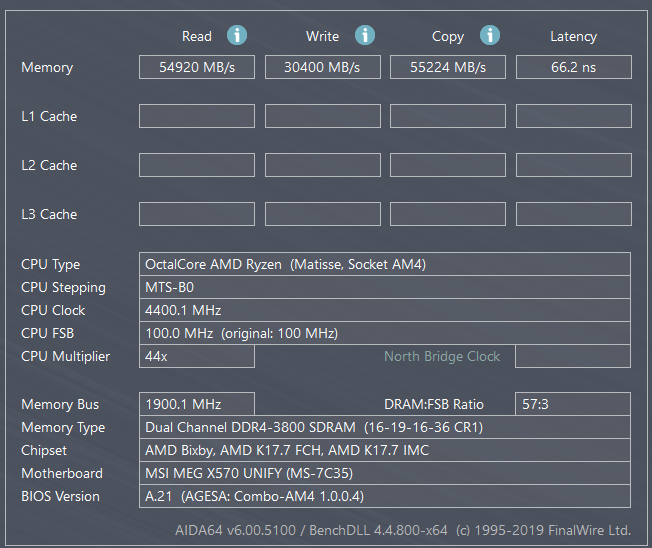Click the CPU Stepping MTS-B0 field
This screenshot has height=548, width=652.
[x=385, y=287]
